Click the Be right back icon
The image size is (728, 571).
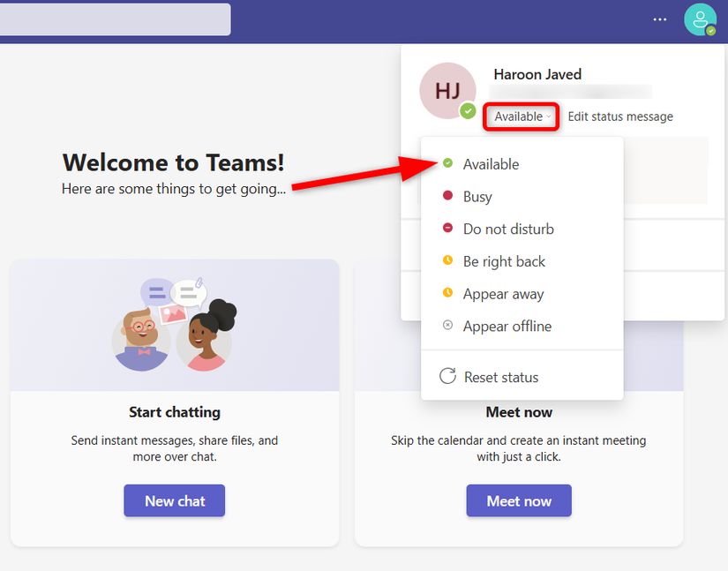[x=448, y=261]
